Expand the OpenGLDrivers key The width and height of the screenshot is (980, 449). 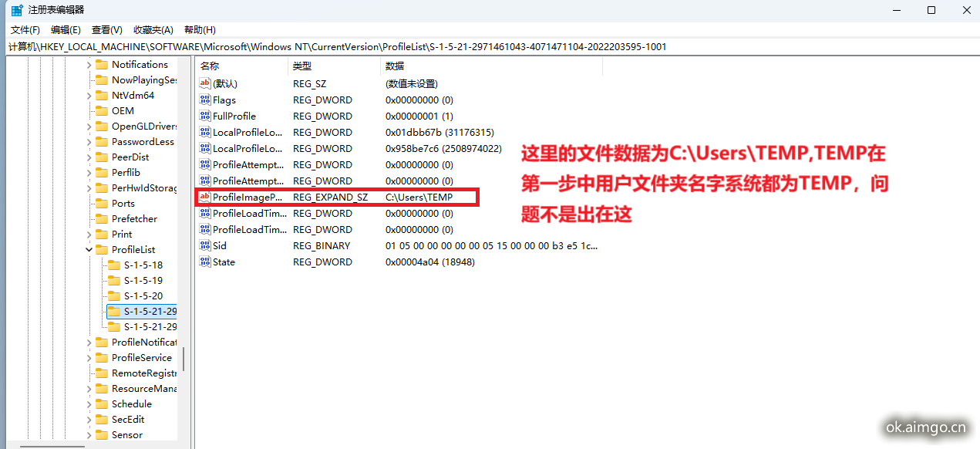[x=89, y=127]
